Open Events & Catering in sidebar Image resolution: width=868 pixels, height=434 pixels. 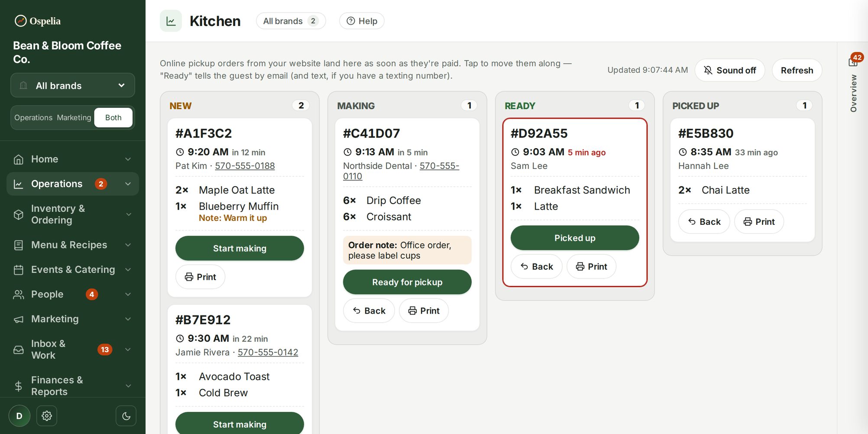tap(73, 270)
